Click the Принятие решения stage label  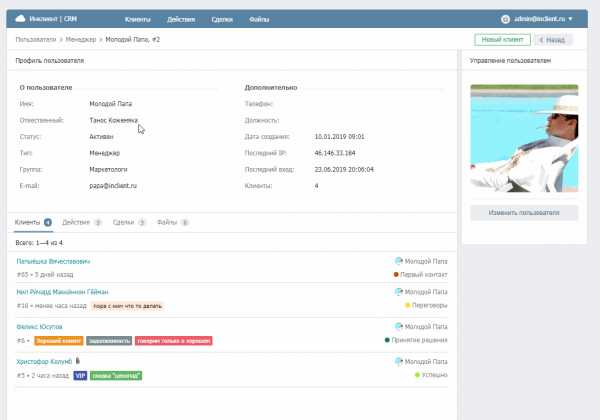click(x=419, y=340)
